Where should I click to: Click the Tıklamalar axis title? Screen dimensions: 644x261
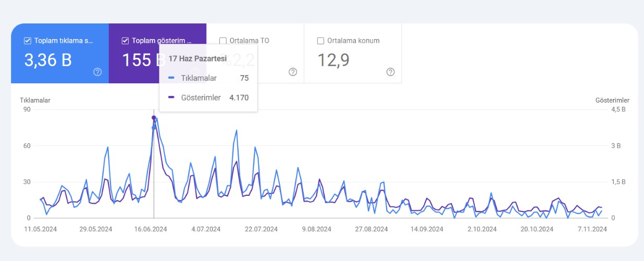click(x=35, y=100)
